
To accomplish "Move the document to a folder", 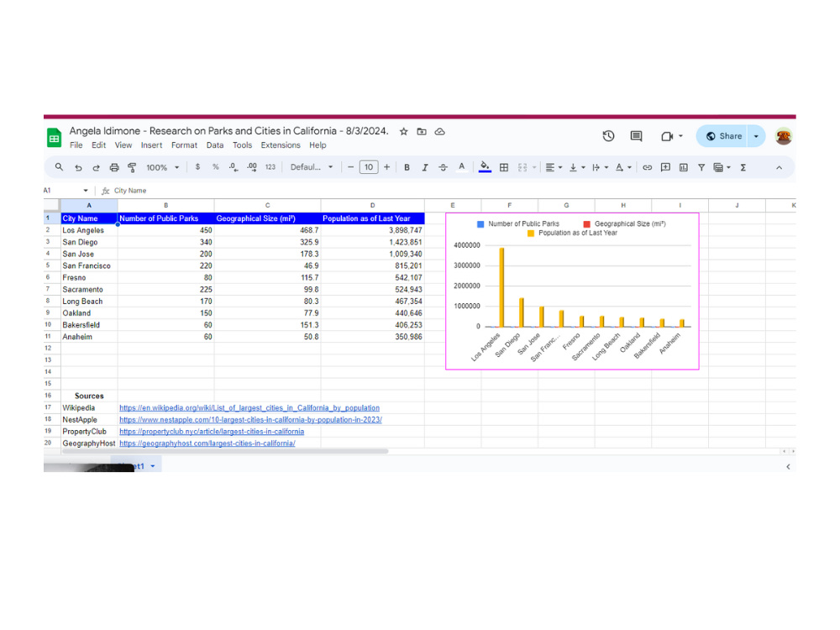I will (x=422, y=131).
